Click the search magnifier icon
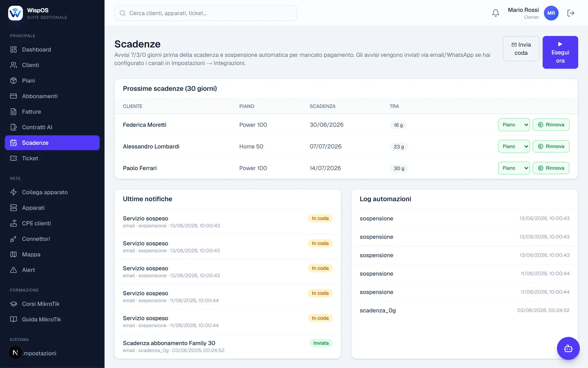The image size is (588, 368). (122, 13)
